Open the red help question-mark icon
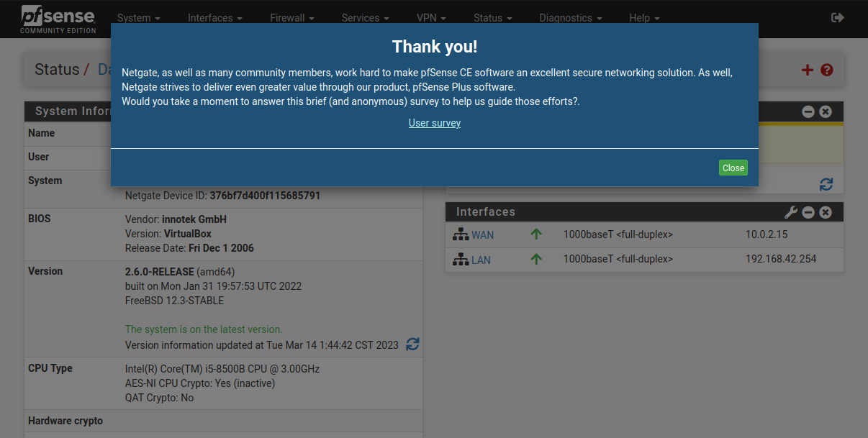 827,70
